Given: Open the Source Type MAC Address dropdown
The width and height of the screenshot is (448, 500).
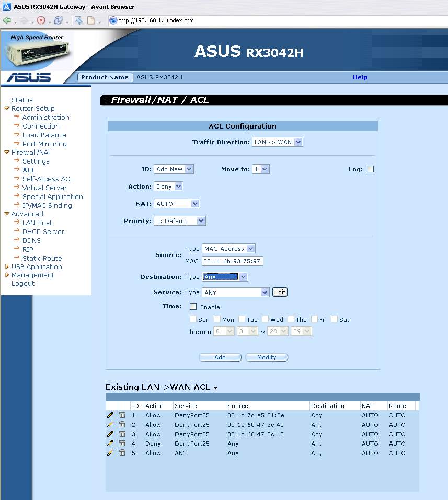Looking at the screenshot, I should pos(228,248).
